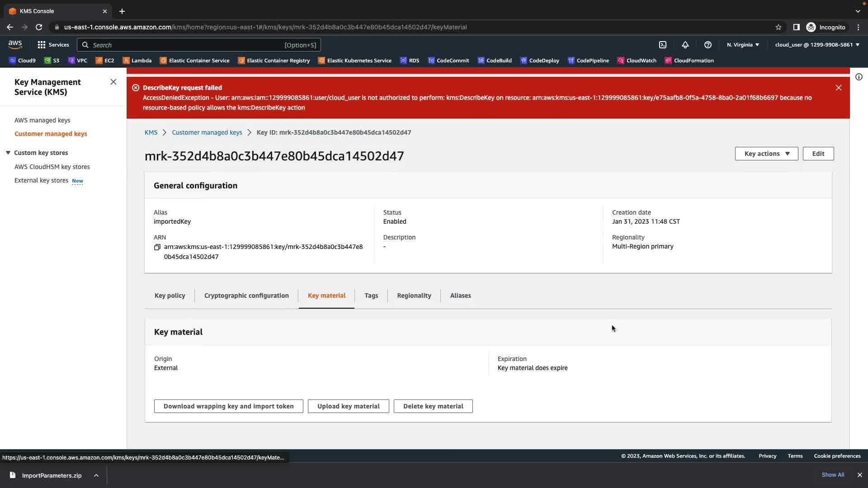Dismiss the DescribeKey error banner
Screen dimensions: 868x488
tap(838, 88)
